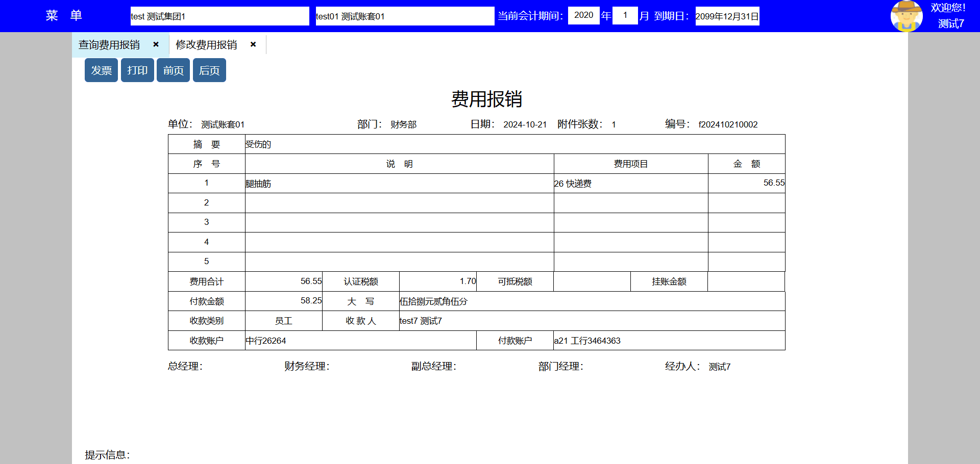This screenshot has height=464, width=980.
Task: Open the 菜单 main menu
Action: 64,16
